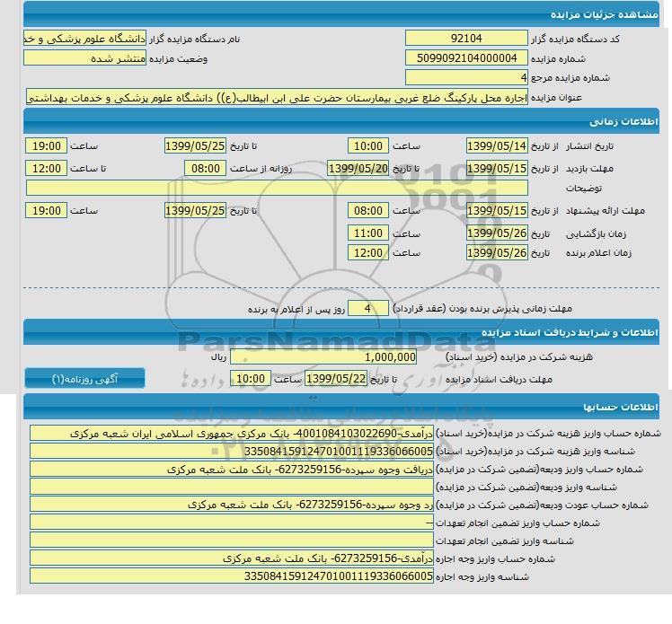
Task: Click the proposal submission end date 1399/05/25
Action: coord(195,210)
